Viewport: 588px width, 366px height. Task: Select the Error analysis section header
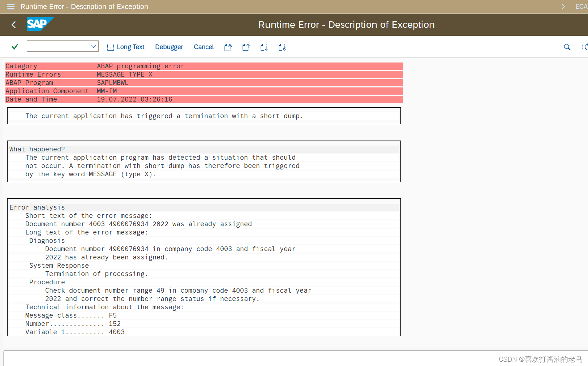pyautogui.click(x=37, y=207)
